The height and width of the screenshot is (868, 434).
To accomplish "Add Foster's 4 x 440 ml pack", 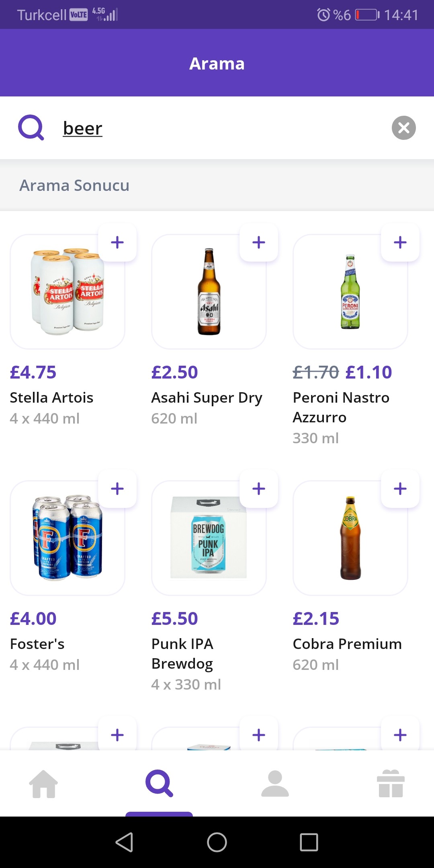I will (117, 489).
